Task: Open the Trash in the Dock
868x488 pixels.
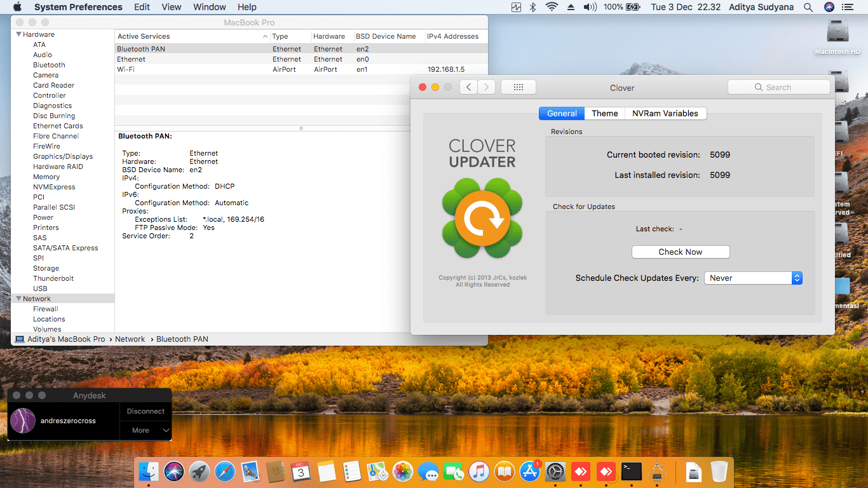Action: (719, 471)
